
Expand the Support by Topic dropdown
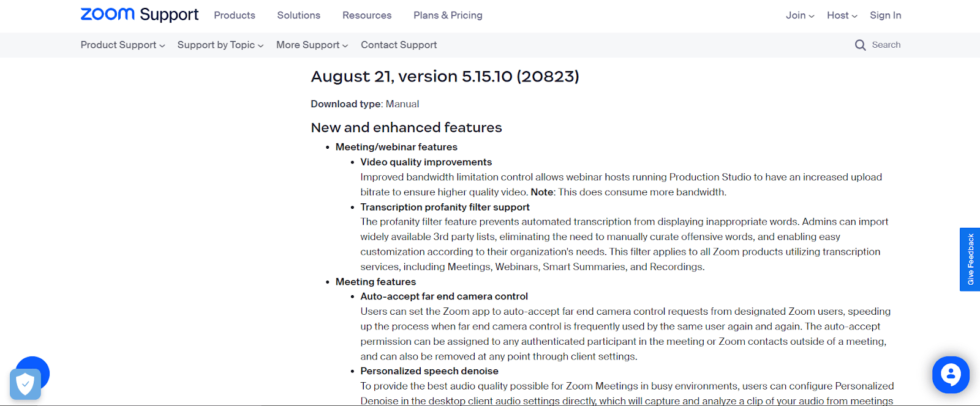click(x=220, y=45)
